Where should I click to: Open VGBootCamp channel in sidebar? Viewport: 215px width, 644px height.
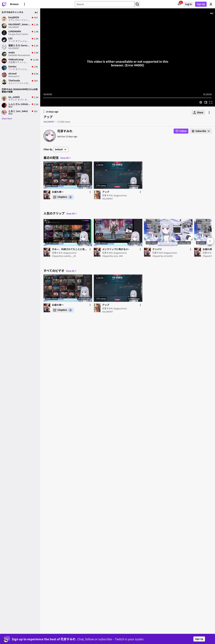[x=20, y=61]
